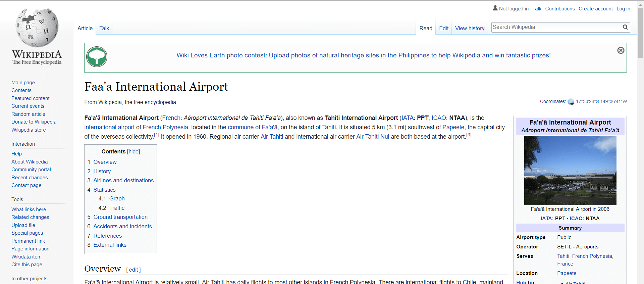Image resolution: width=644 pixels, height=284 pixels.
Task: Click the user Talk link at top
Action: [x=537, y=9]
